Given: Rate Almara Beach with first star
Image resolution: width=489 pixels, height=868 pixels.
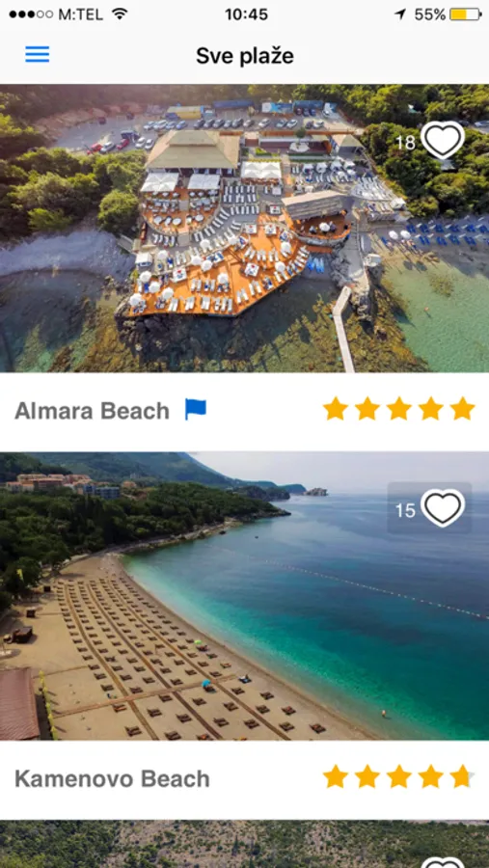Looking at the screenshot, I should point(335,409).
